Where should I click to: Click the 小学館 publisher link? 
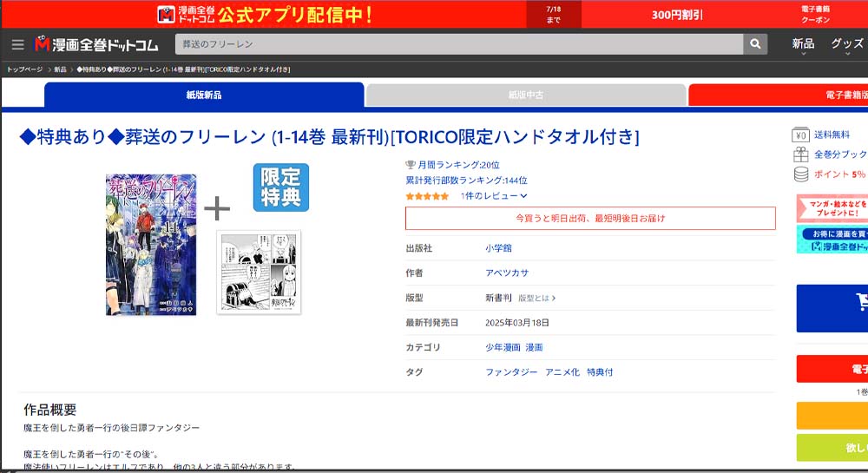tap(498, 248)
